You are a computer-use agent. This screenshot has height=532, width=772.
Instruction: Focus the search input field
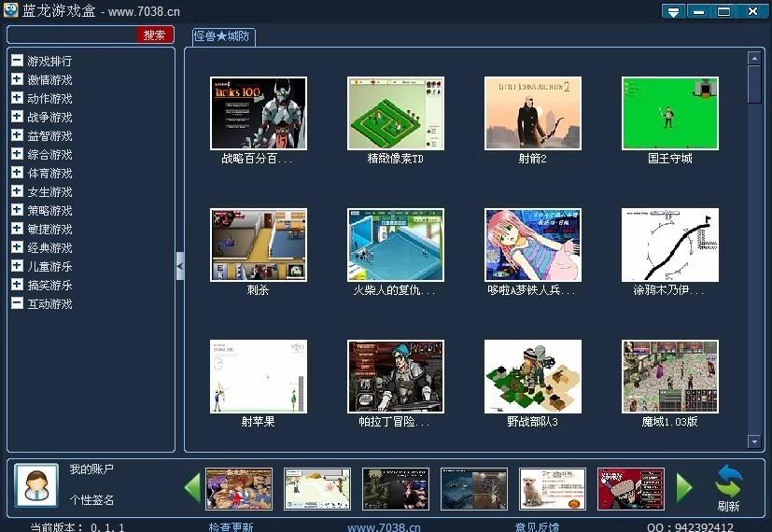click(x=72, y=35)
